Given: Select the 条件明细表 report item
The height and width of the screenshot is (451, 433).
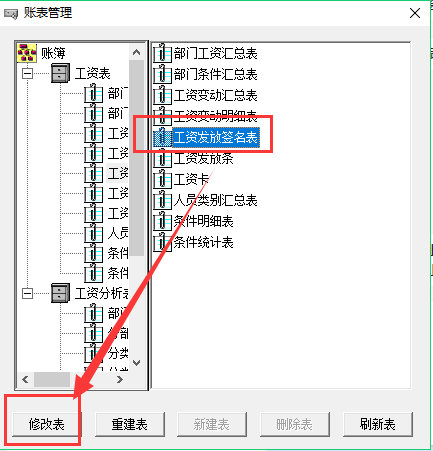Looking at the screenshot, I should (193, 221).
